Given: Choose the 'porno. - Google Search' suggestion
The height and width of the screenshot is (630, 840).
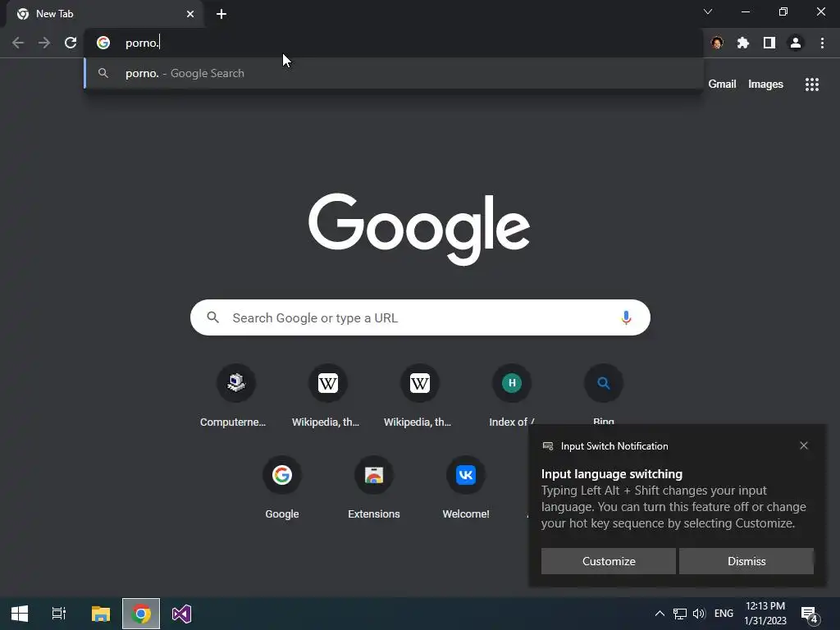Looking at the screenshot, I should (394, 73).
